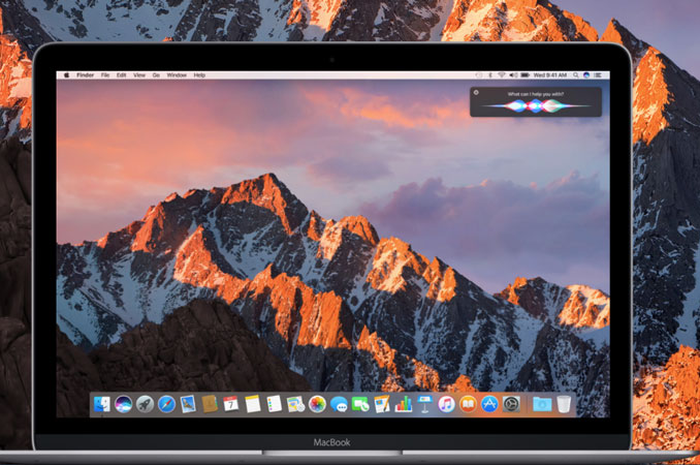Open the Edit menu
The image size is (700, 465).
[x=121, y=75]
